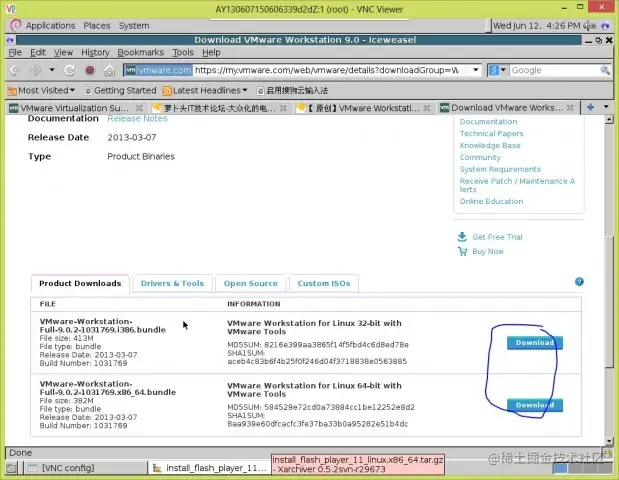
Task: Open the search engine selector dropdown
Action: [x=497, y=70]
